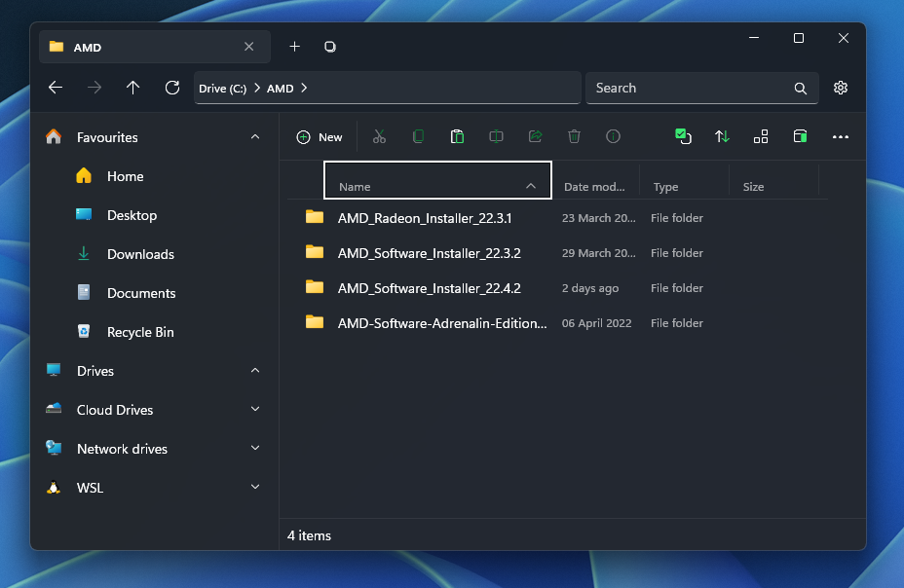Image resolution: width=904 pixels, height=588 pixels.
Task: Click the Paste clipboard icon
Action: tap(457, 136)
